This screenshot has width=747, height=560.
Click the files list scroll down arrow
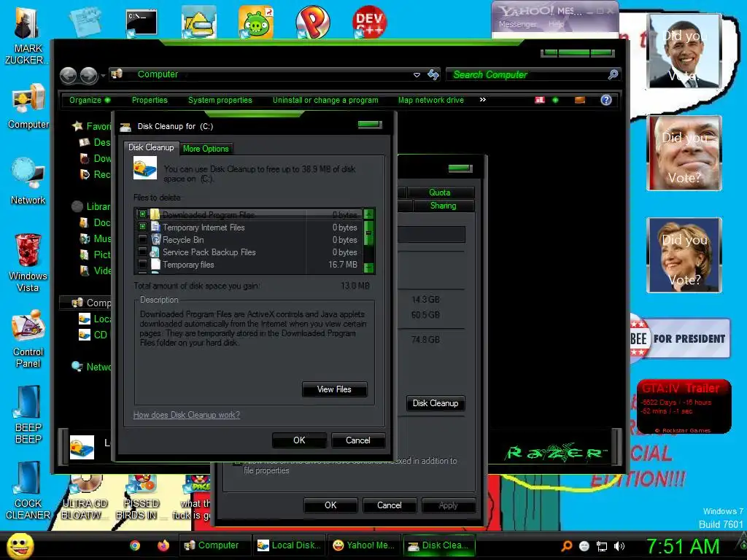click(x=368, y=268)
